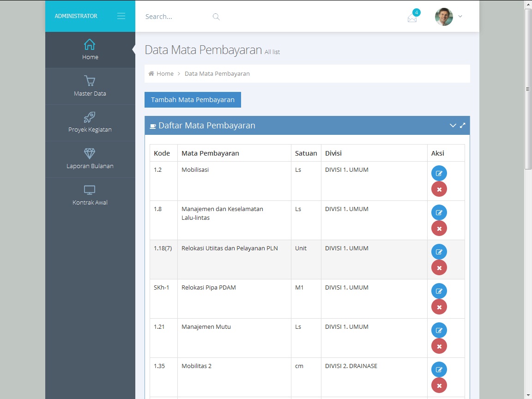
Task: Delete the Relokasi Pipa PDAM row
Action: click(439, 307)
